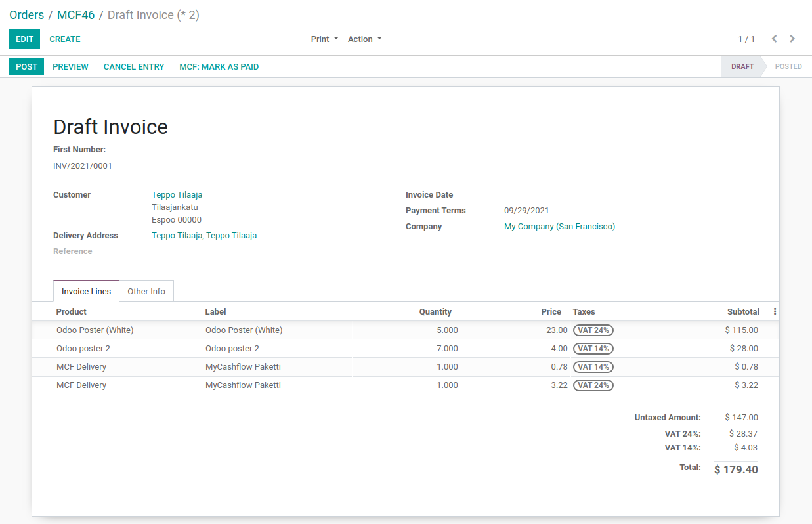This screenshot has width=812, height=524.
Task: Click MCF: Mark as Paid
Action: tap(219, 66)
